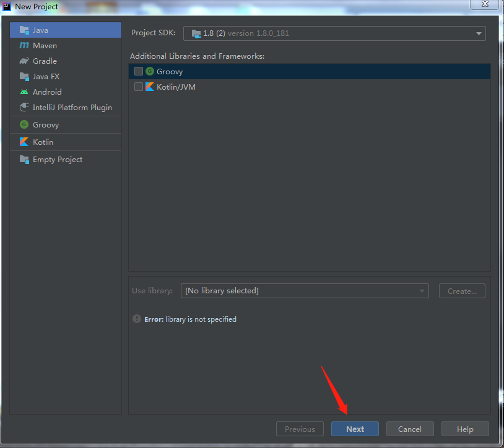Click the 'Use library:' label
This screenshot has height=448, width=504.
pos(152,291)
